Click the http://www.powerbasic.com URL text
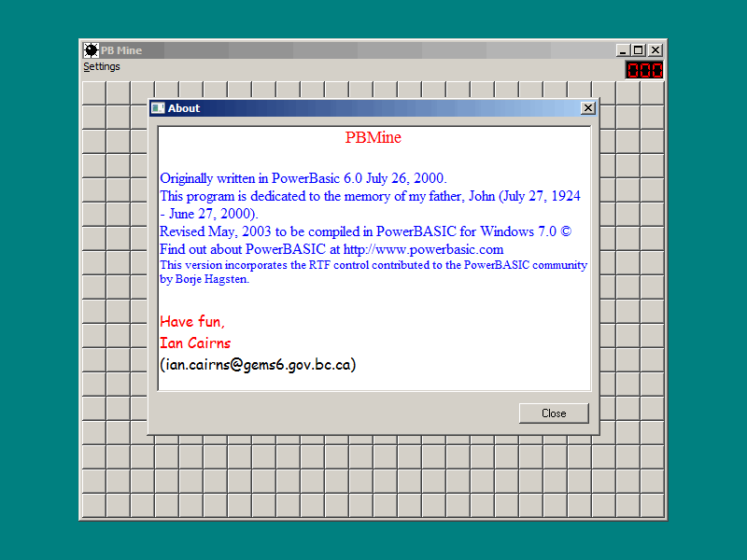 pyautogui.click(x=423, y=249)
